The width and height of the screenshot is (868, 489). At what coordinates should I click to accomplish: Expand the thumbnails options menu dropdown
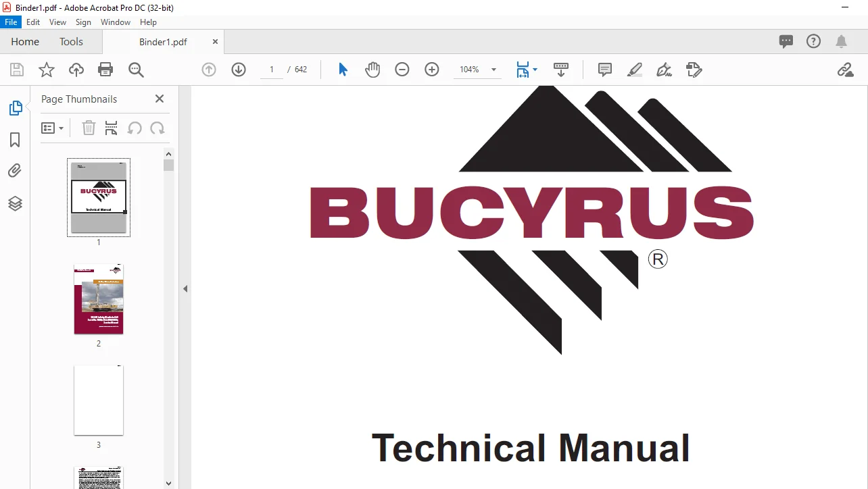pos(52,128)
